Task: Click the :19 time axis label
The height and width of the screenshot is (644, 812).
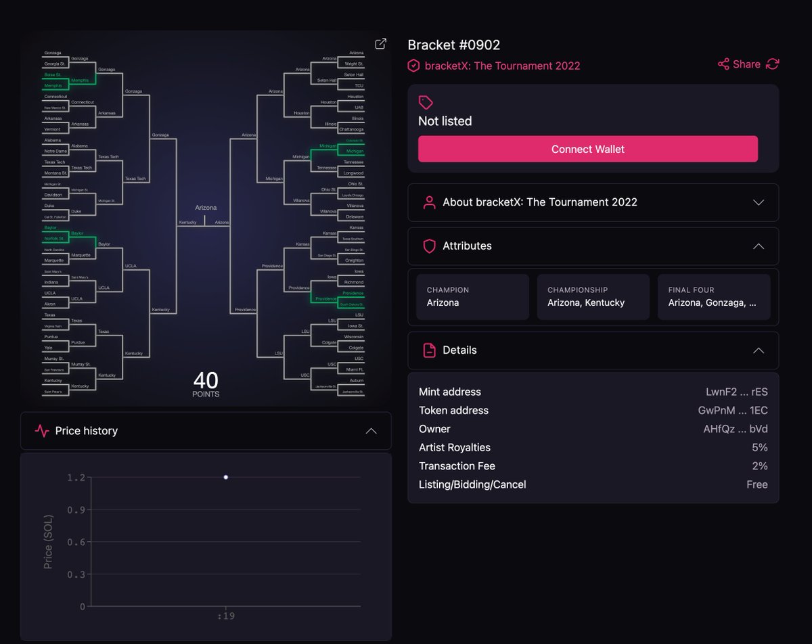Action: (x=226, y=616)
